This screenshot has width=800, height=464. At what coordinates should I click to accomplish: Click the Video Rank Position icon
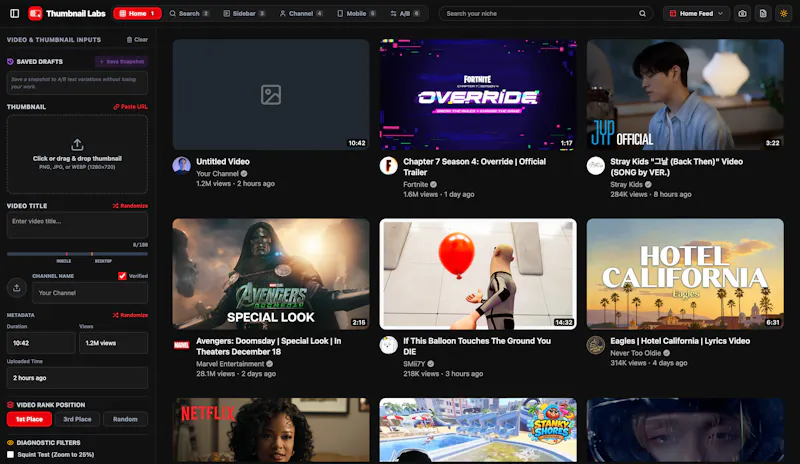(x=10, y=405)
